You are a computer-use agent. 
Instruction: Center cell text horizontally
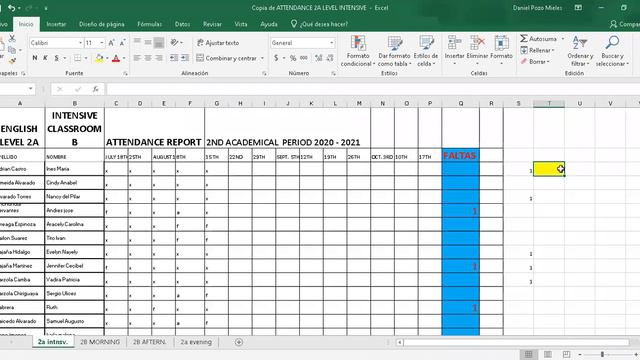[148, 58]
